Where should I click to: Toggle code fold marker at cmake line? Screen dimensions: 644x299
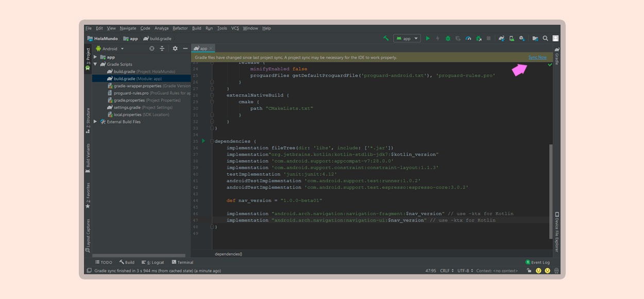pyautogui.click(x=212, y=102)
